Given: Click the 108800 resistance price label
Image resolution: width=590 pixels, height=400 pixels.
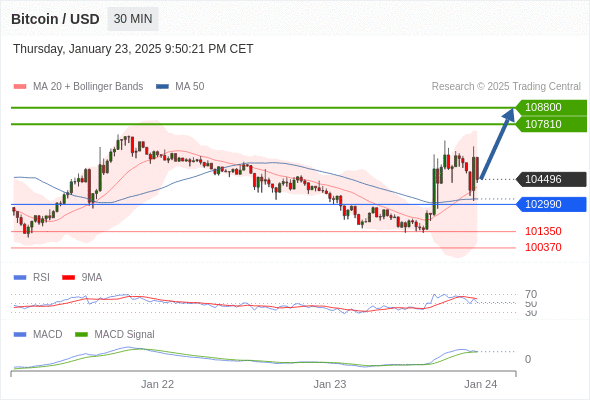Looking at the screenshot, I should pyautogui.click(x=551, y=107).
